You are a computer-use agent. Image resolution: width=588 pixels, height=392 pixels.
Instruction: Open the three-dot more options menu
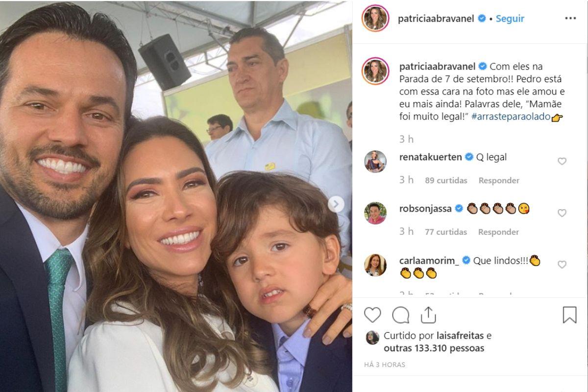570,19
